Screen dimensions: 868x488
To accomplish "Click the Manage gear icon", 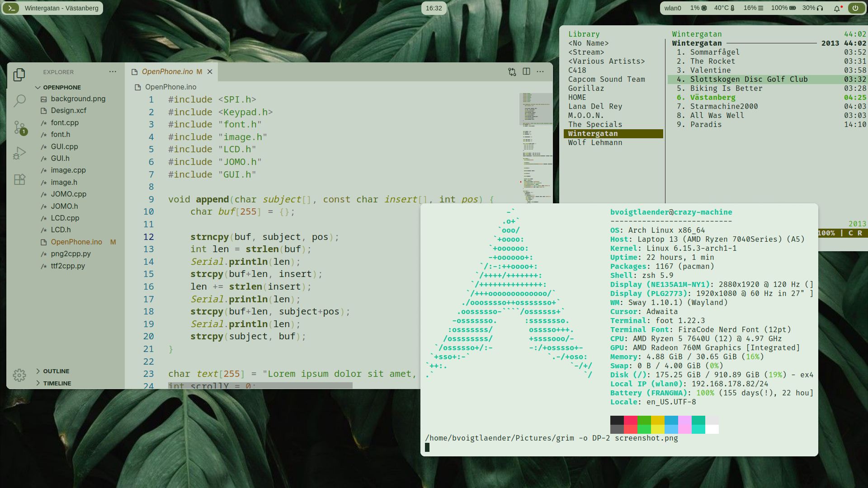I will tap(19, 375).
